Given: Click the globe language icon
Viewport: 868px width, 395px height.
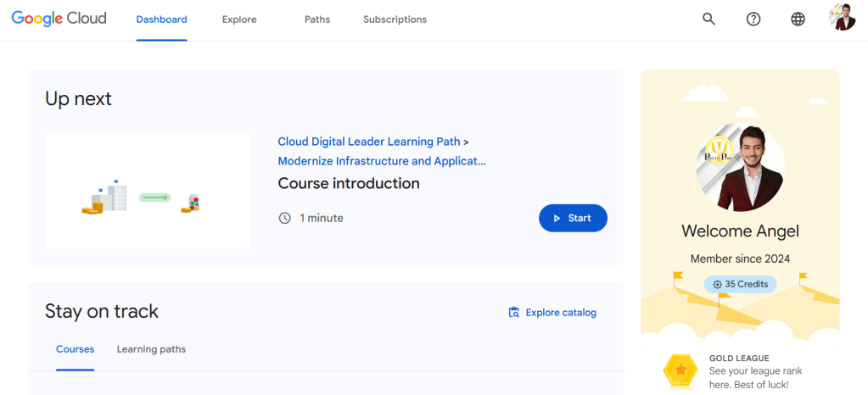Looking at the screenshot, I should tap(798, 19).
